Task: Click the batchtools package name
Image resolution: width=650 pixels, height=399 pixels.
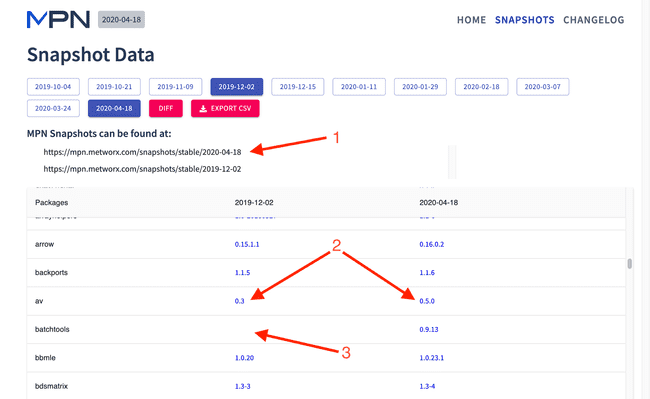Action: 52,329
